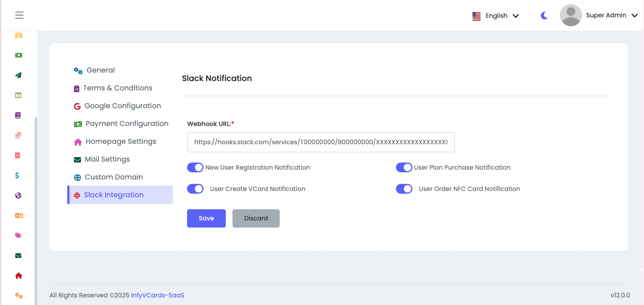The width and height of the screenshot is (644, 305).
Task: Click the envelope icon in the sidebar
Action: click(x=18, y=255)
